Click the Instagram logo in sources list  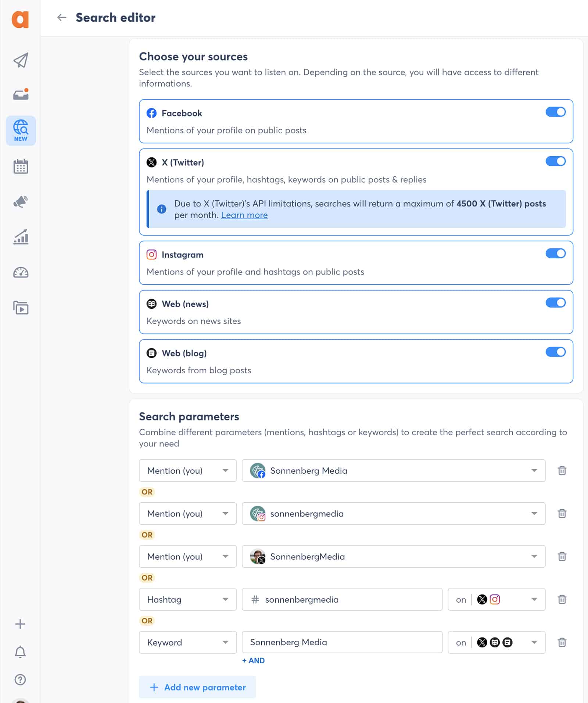(151, 255)
